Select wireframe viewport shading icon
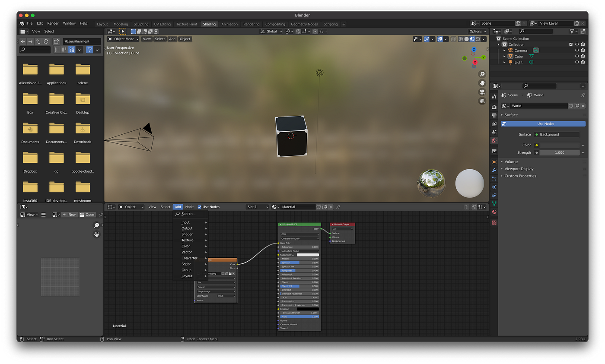The height and width of the screenshot is (364, 605). 461,39
